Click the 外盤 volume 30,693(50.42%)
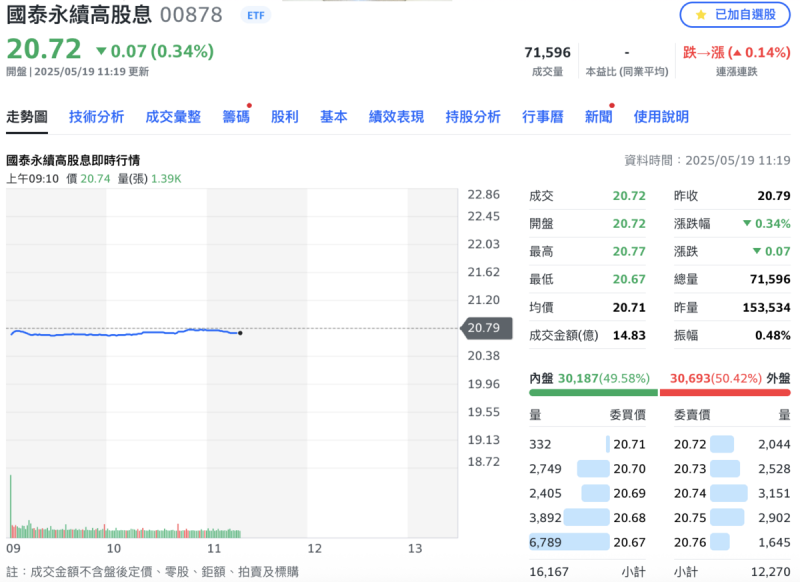 coord(716,378)
